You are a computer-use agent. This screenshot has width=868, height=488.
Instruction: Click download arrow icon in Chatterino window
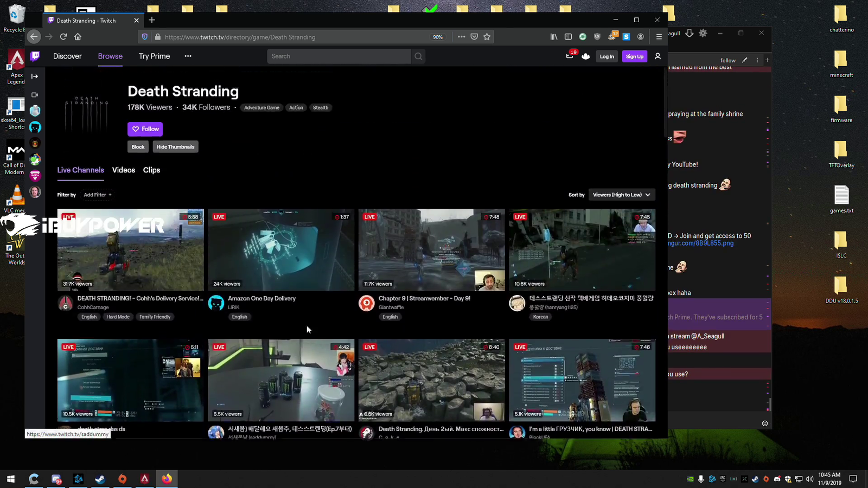point(690,33)
